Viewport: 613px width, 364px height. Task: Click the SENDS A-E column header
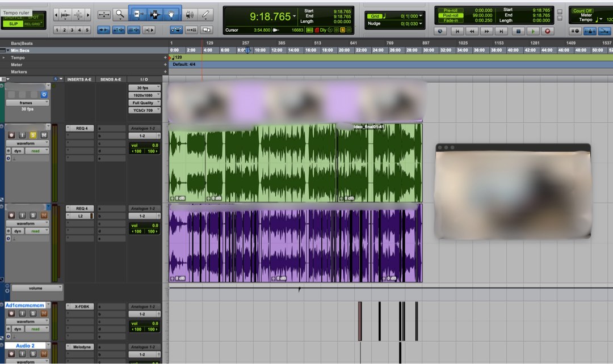(x=111, y=79)
